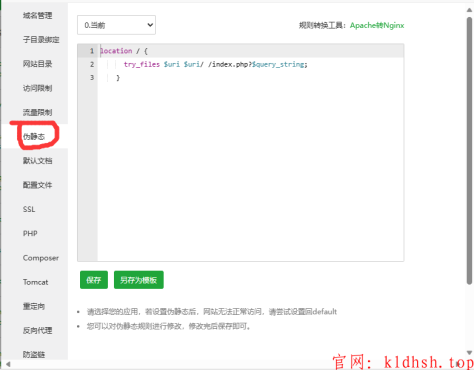Click the vertical scrollbar thumb
The height and width of the screenshot is (370, 474).
(x=469, y=150)
